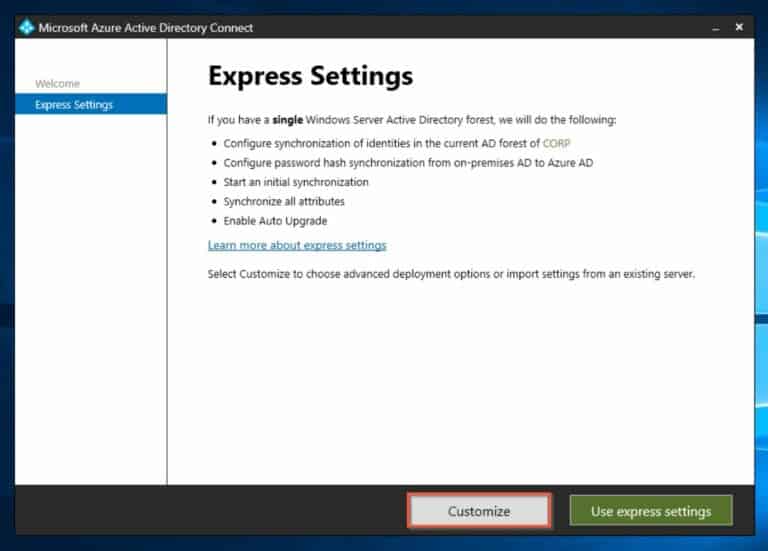
Task: Click the Azure AD Connect logo icon
Action: click(x=26, y=27)
